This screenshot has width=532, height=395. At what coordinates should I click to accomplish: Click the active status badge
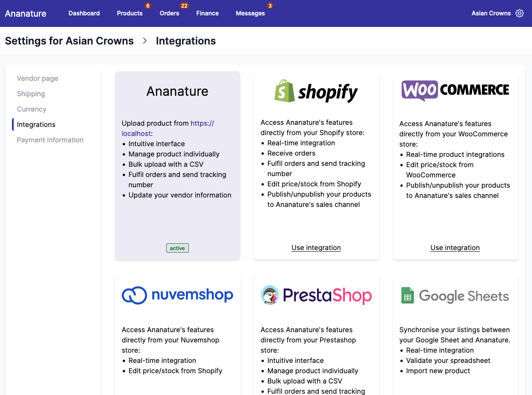point(177,248)
